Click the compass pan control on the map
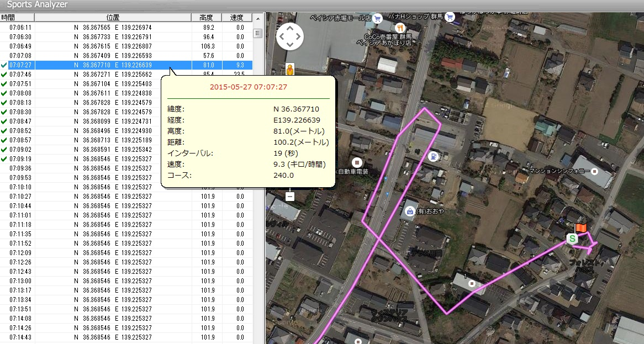 [x=289, y=36]
